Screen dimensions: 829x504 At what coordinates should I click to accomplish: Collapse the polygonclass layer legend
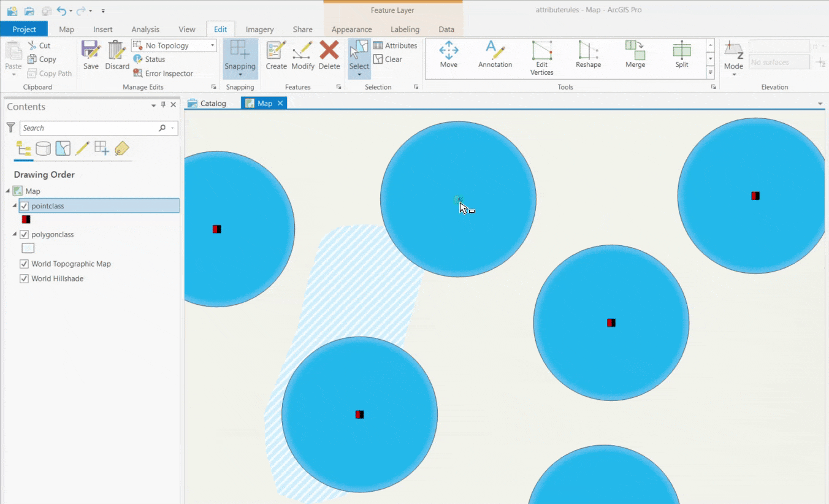point(15,234)
